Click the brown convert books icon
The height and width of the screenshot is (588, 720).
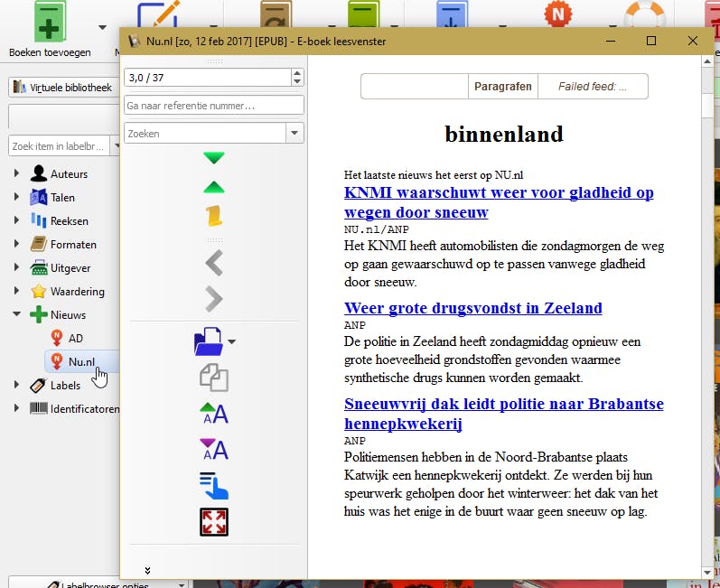click(276, 14)
